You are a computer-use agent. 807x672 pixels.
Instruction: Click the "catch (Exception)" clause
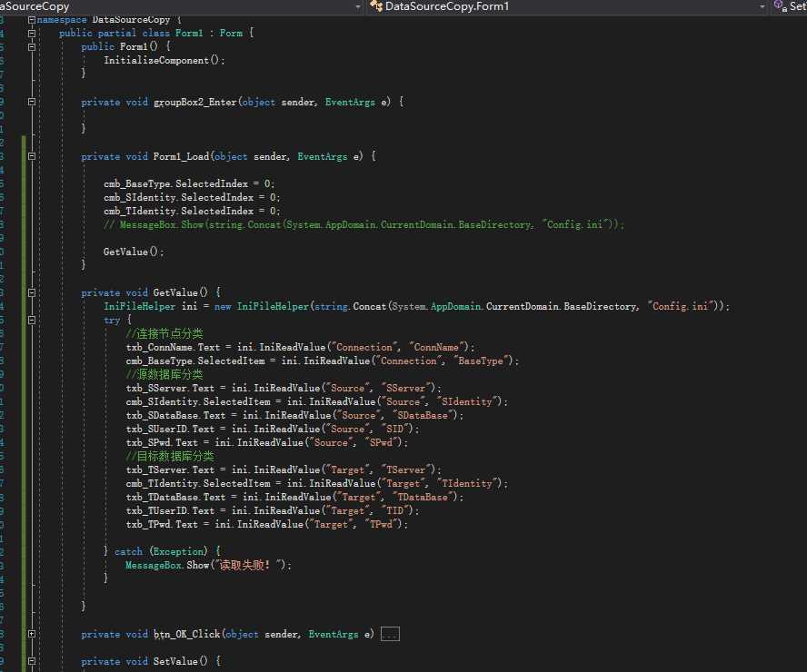click(x=161, y=552)
